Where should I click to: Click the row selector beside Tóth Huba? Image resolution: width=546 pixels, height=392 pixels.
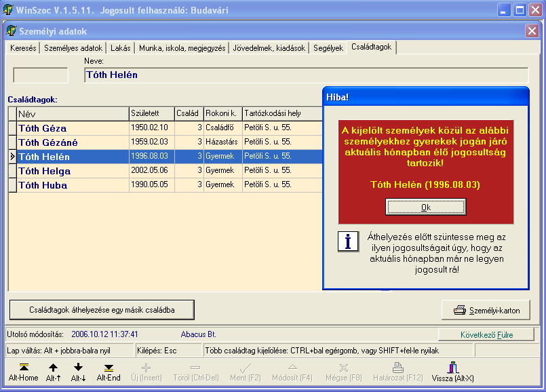tap(12, 185)
